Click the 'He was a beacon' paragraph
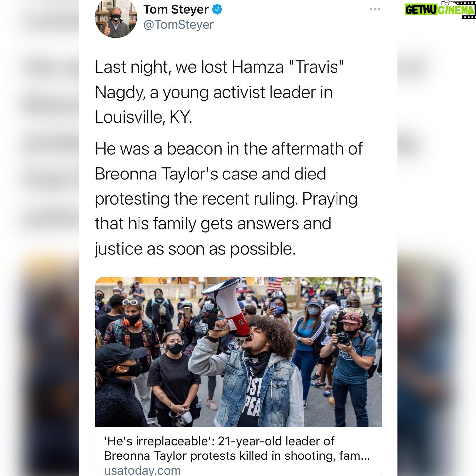Image resolution: width=476 pixels, height=476 pixels. [229, 199]
